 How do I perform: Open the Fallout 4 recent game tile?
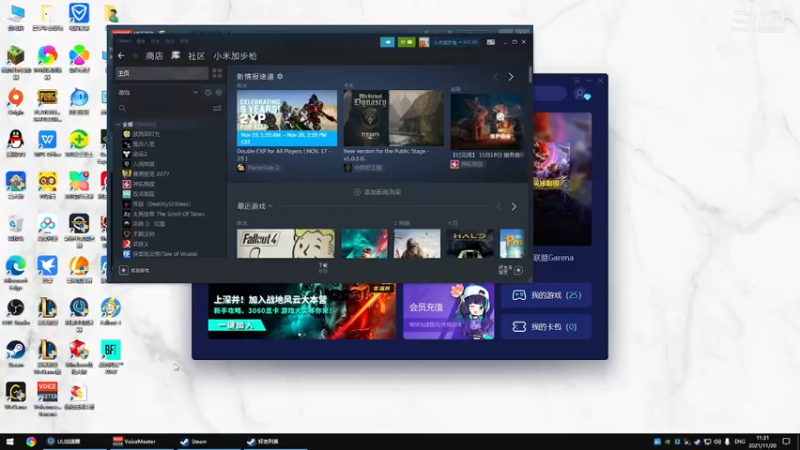point(286,243)
